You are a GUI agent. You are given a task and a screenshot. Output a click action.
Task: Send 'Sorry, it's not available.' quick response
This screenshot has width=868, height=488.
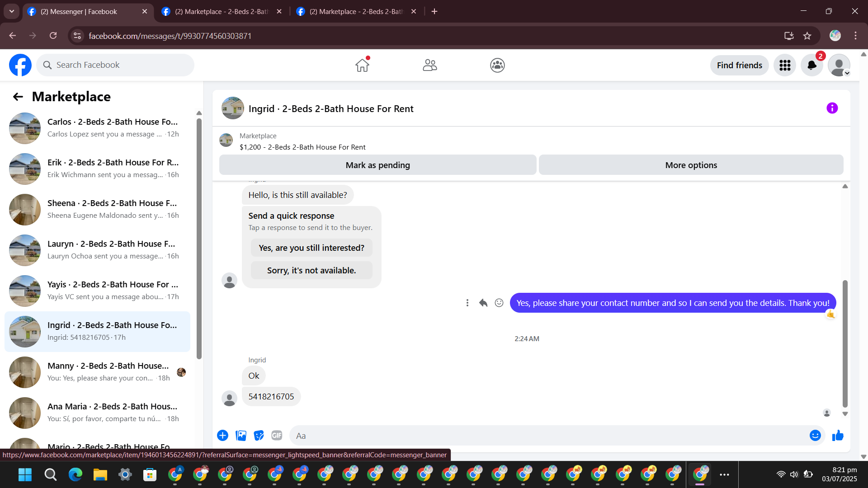pyautogui.click(x=311, y=271)
